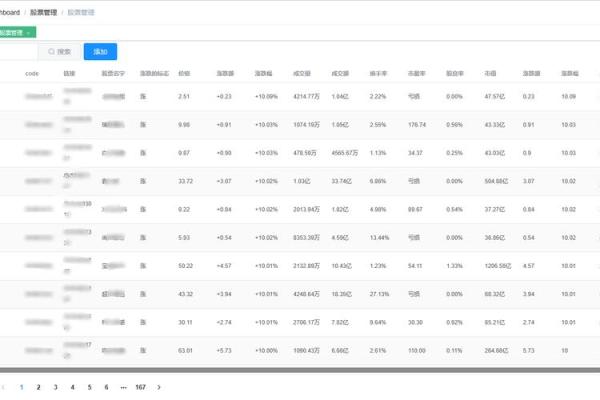Select the volume cell 4214.77万
This screenshot has height=400, width=600.
click(307, 96)
